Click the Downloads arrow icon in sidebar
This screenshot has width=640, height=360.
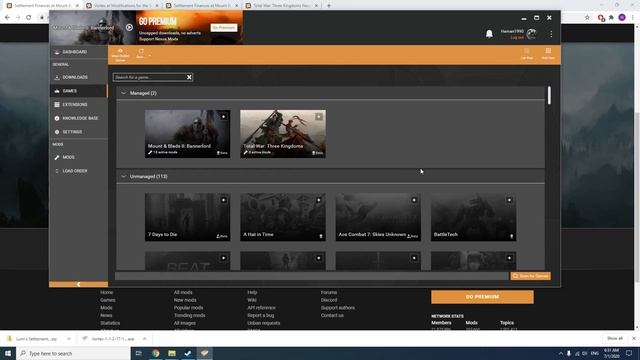[57, 77]
